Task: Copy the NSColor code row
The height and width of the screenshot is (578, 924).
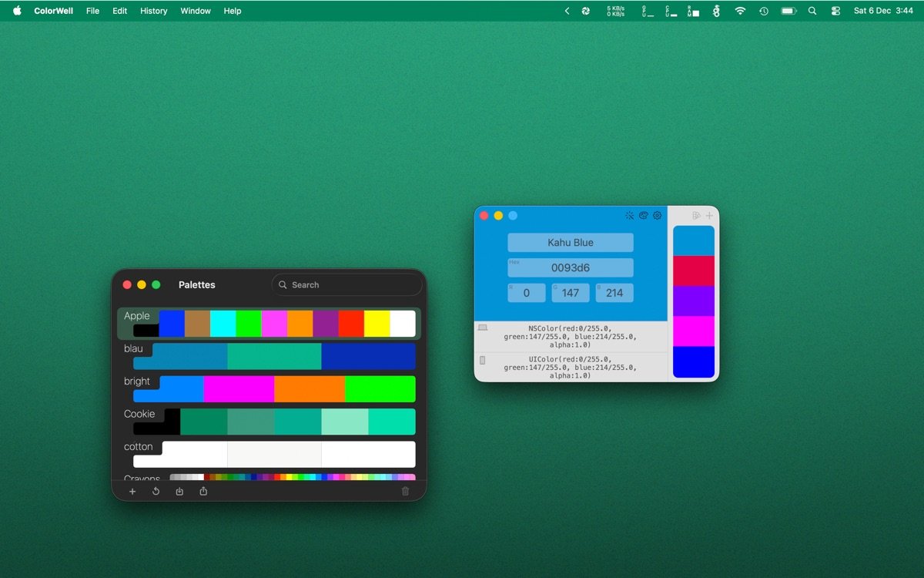Action: (570, 337)
